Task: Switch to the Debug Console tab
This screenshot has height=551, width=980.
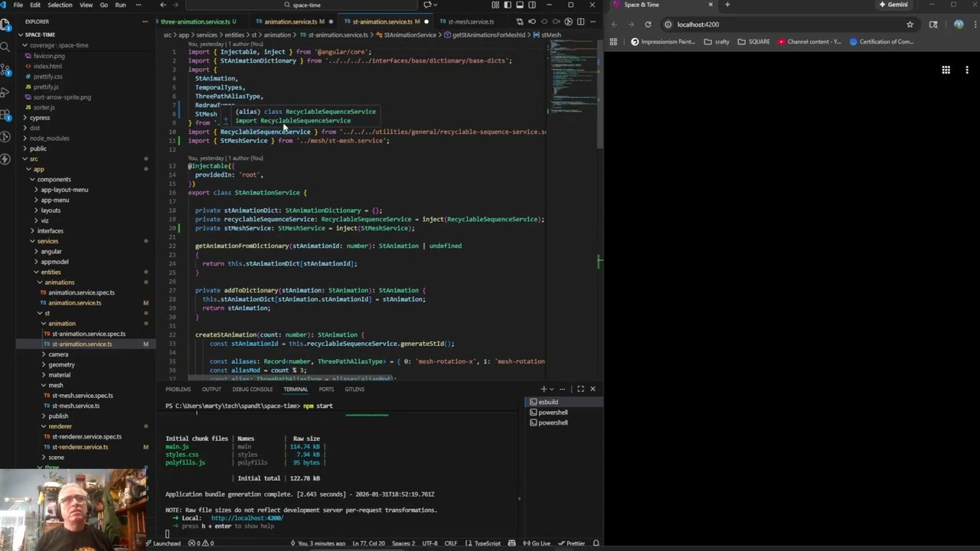Action: [x=252, y=389]
